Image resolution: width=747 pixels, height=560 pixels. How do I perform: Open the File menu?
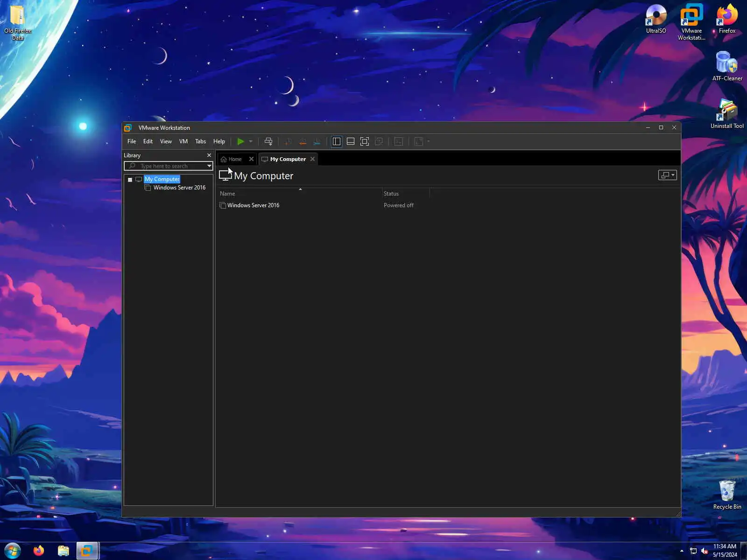tap(132, 141)
